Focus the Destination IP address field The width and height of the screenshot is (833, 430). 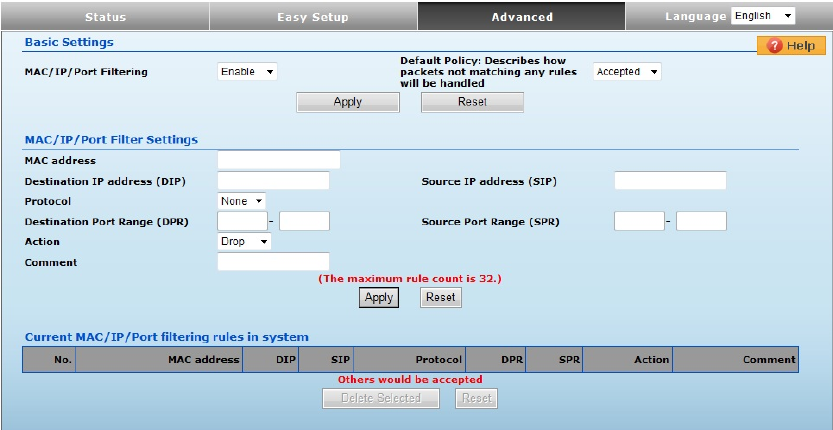coord(273,181)
